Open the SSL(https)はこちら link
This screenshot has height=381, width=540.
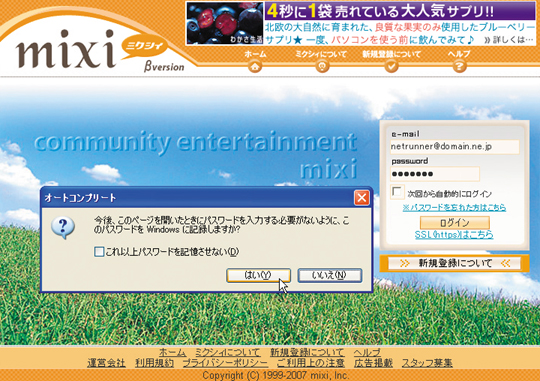[x=454, y=235]
